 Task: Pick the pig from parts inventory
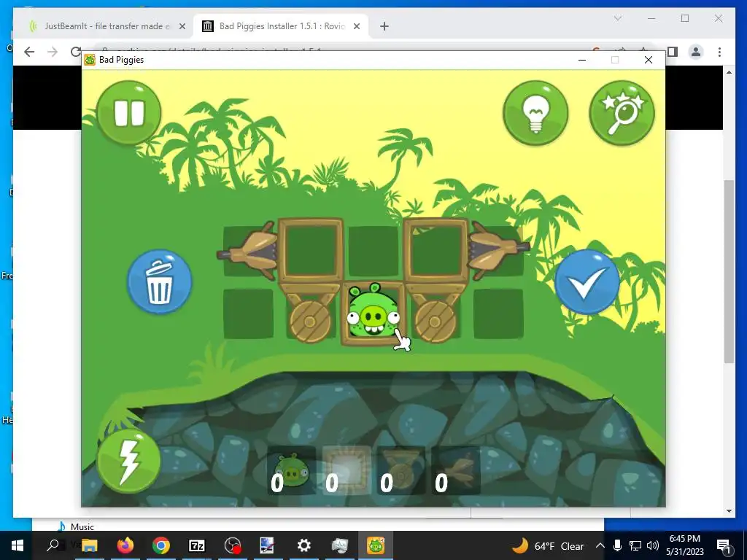[292, 470]
